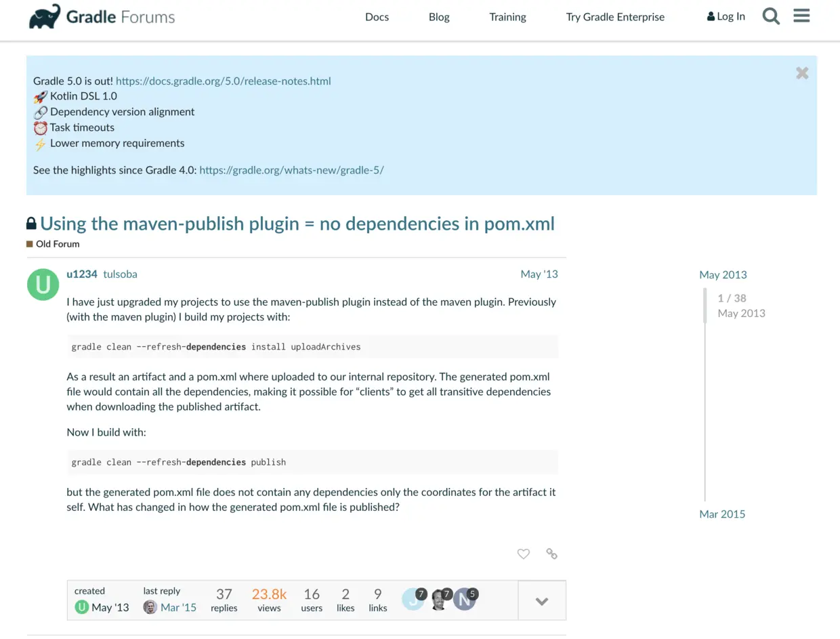Expand topic summary details chevron

[x=542, y=601]
